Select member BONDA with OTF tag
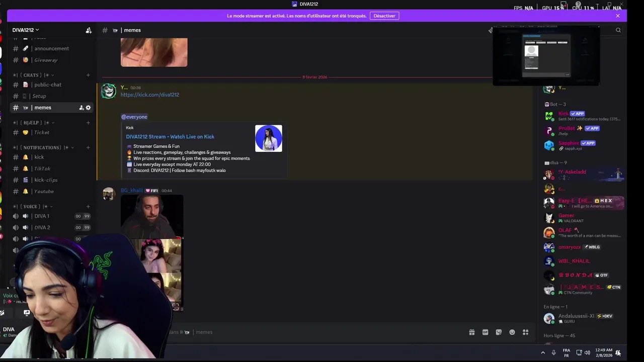The image size is (644, 362). [x=584, y=275]
